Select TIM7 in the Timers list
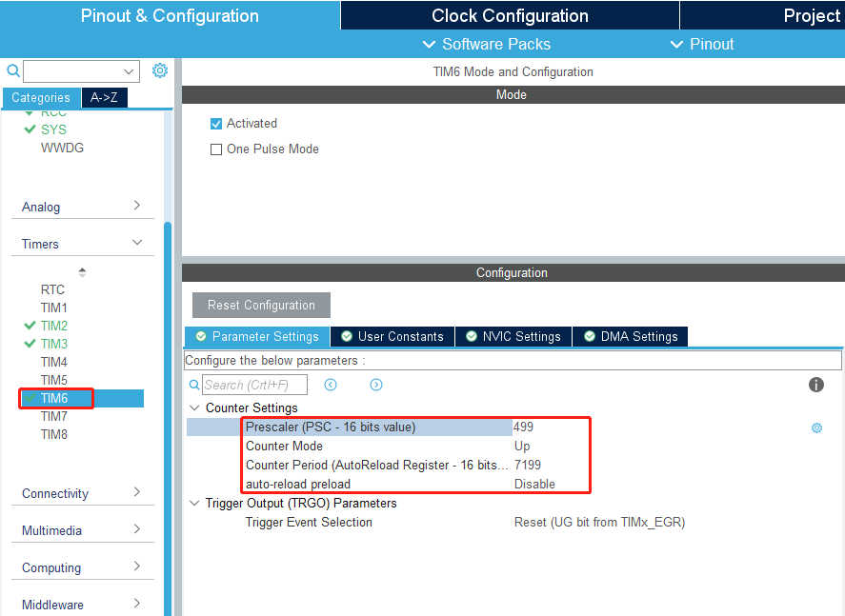 (x=54, y=416)
